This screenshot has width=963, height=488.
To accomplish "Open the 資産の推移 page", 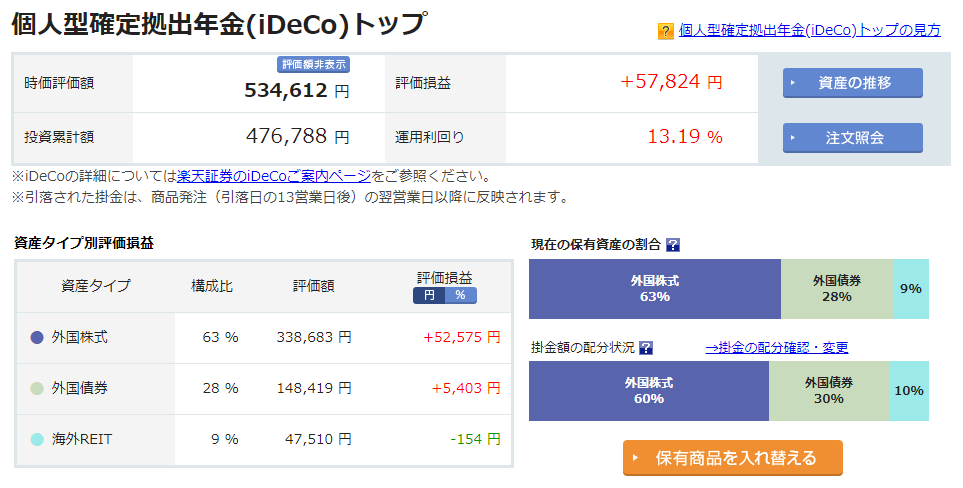I will tap(852, 83).
